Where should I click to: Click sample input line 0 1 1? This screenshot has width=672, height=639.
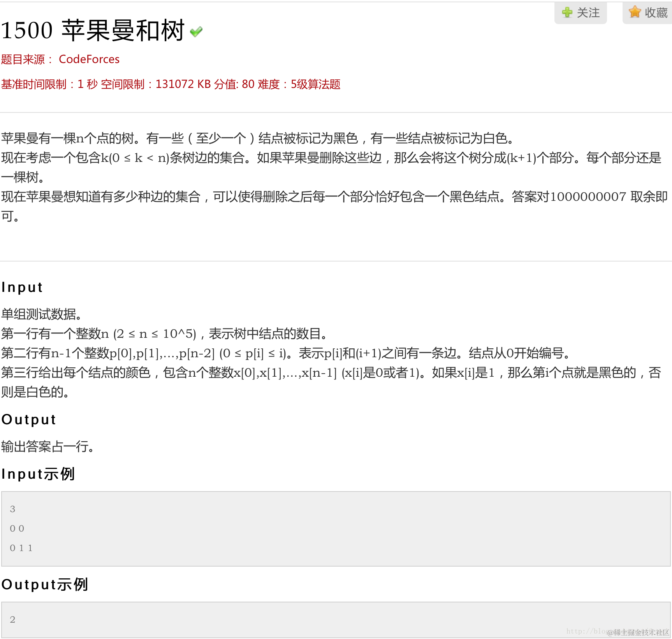(21, 548)
